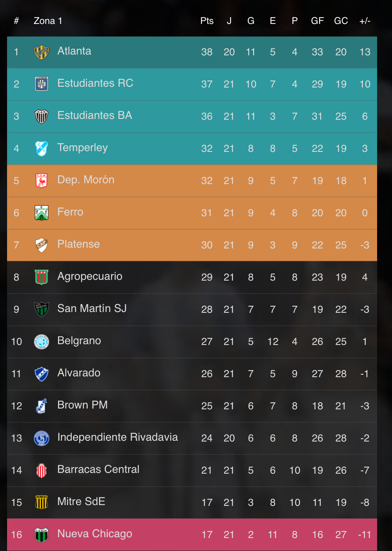Click the Ferro green badge icon
The image size is (392, 551).
tap(42, 213)
